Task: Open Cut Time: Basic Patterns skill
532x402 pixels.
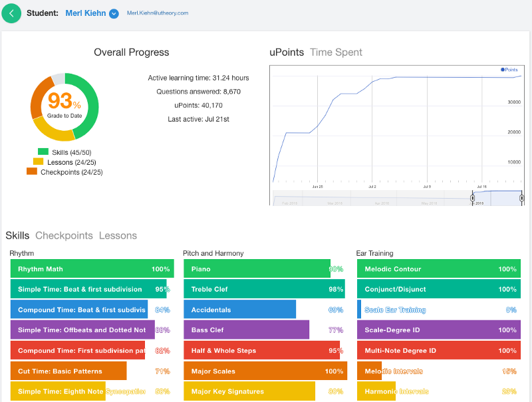Action: [92, 371]
